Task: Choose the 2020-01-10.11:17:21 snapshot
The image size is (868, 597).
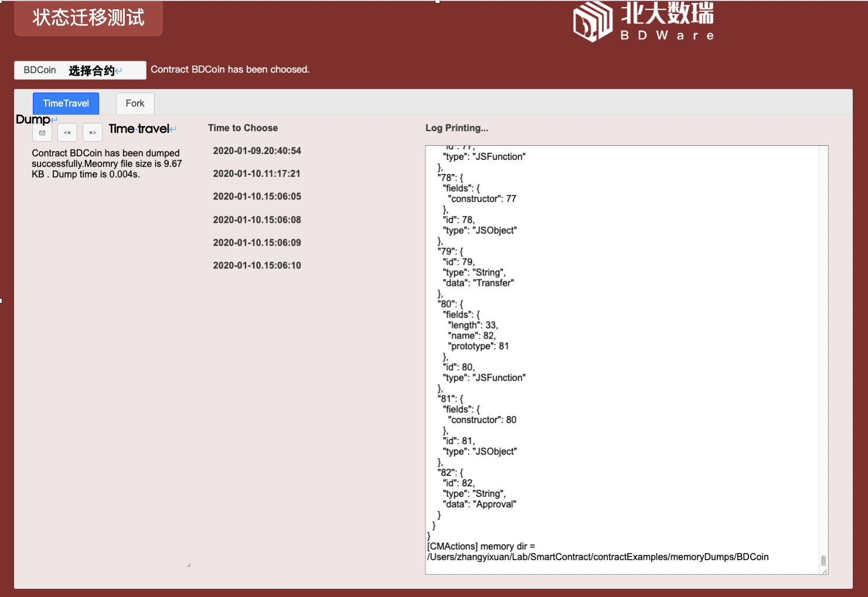Action: [x=257, y=174]
